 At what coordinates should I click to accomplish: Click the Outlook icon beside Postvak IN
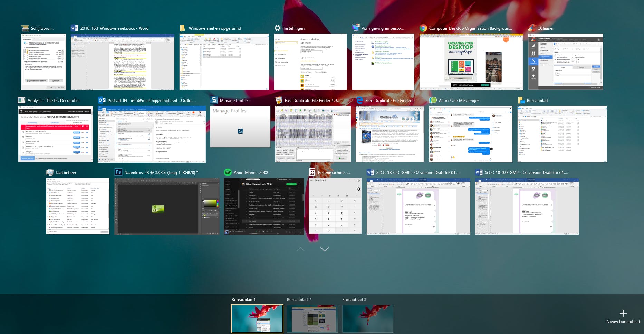coord(102,101)
